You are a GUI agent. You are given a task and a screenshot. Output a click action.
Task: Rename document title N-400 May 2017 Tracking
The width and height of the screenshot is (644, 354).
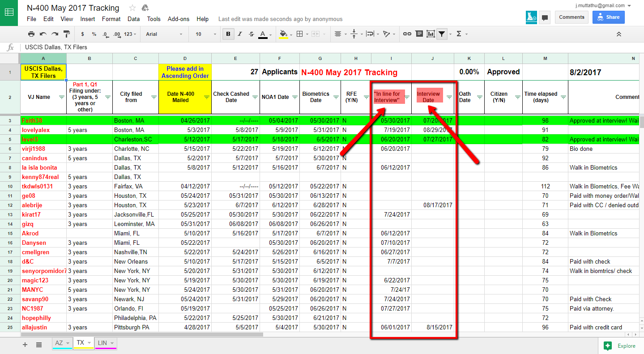(x=73, y=8)
